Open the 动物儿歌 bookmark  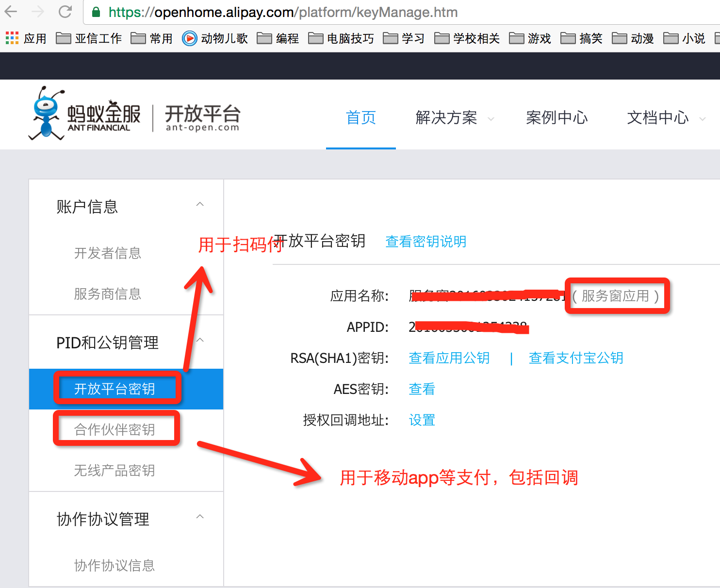(x=215, y=38)
